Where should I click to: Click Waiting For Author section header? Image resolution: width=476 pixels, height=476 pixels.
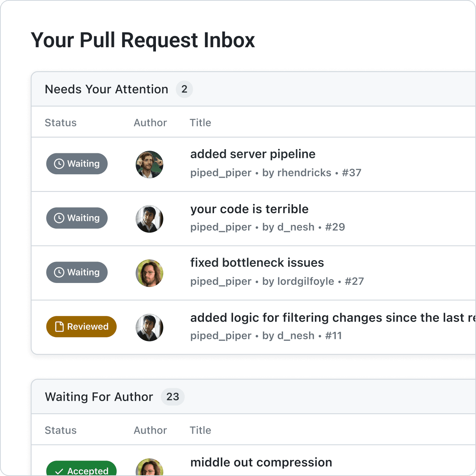99,397
